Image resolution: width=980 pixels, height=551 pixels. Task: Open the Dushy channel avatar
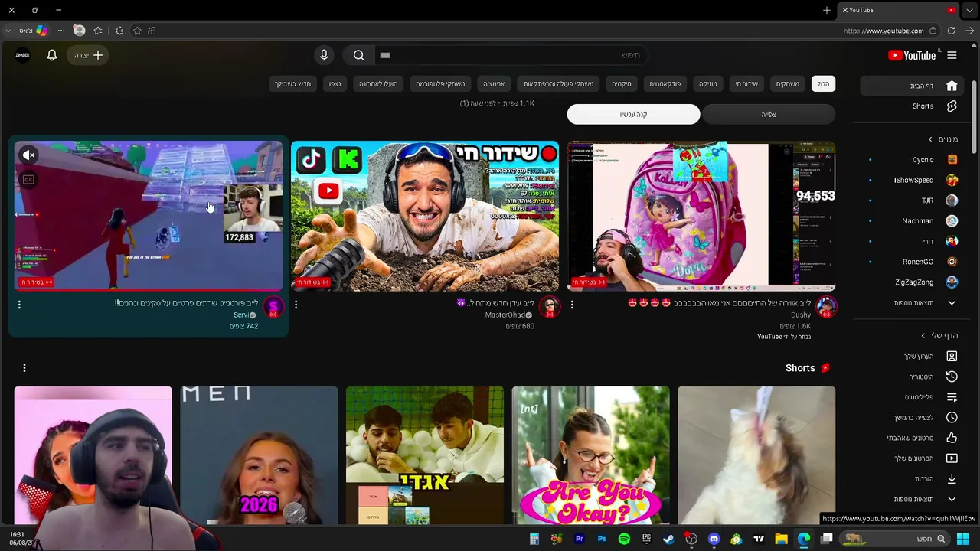tap(826, 308)
